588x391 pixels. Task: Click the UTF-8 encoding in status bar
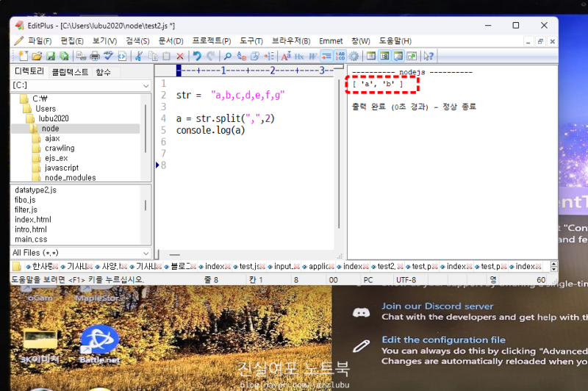406,280
